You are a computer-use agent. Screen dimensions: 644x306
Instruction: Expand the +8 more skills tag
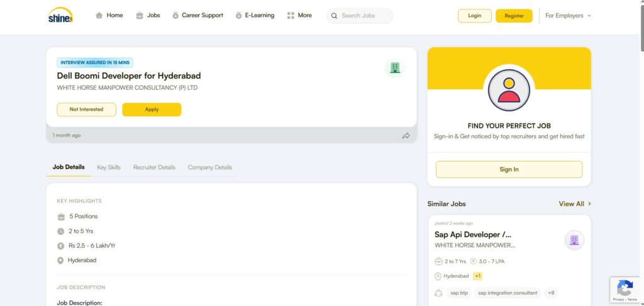551,293
